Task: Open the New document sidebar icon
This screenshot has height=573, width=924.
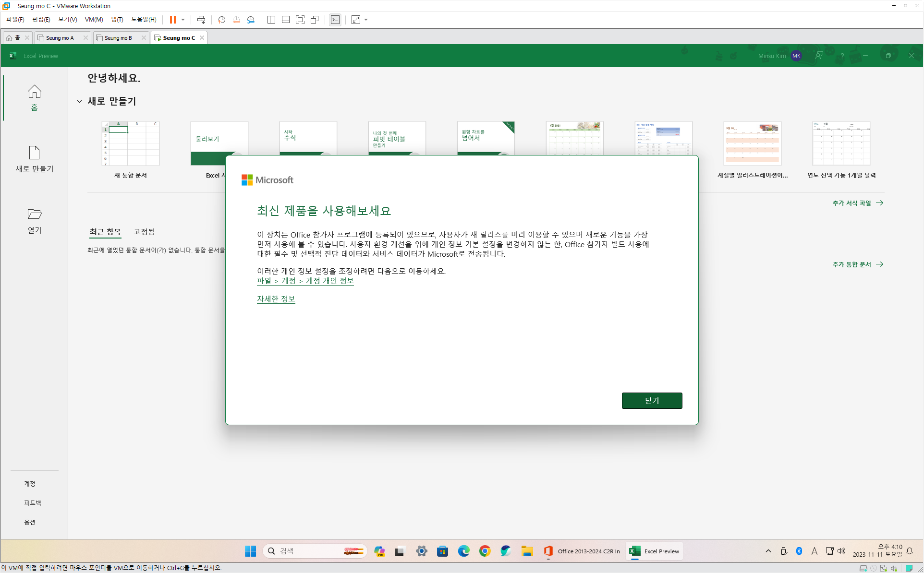Action: pos(34,153)
